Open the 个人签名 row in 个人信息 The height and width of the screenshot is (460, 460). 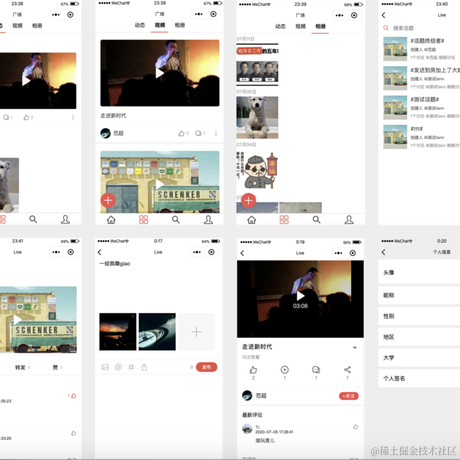coord(419,378)
